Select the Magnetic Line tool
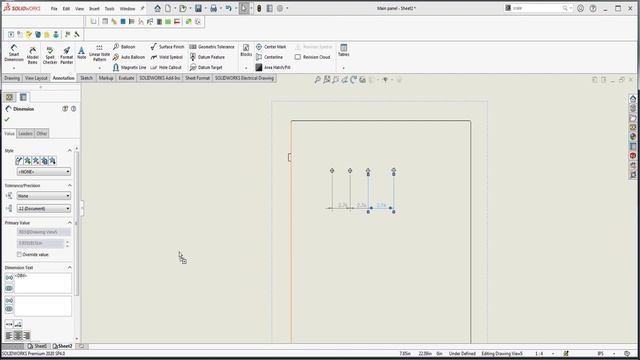 coord(129,67)
